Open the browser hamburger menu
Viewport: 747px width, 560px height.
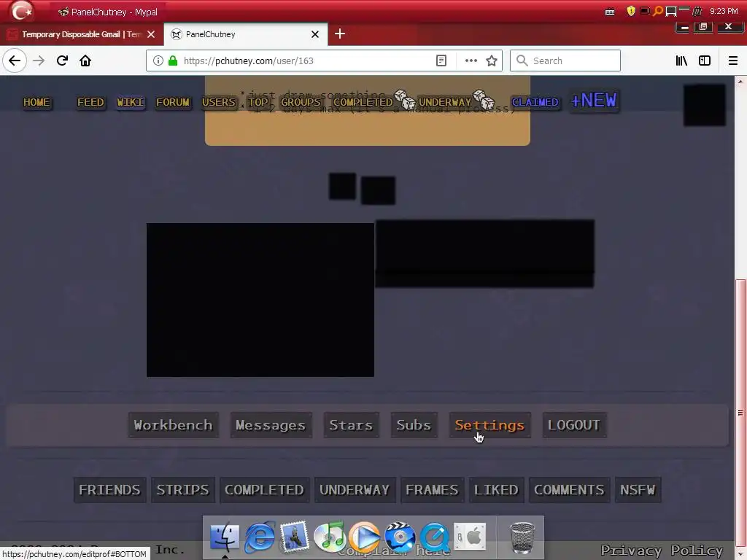(732, 61)
